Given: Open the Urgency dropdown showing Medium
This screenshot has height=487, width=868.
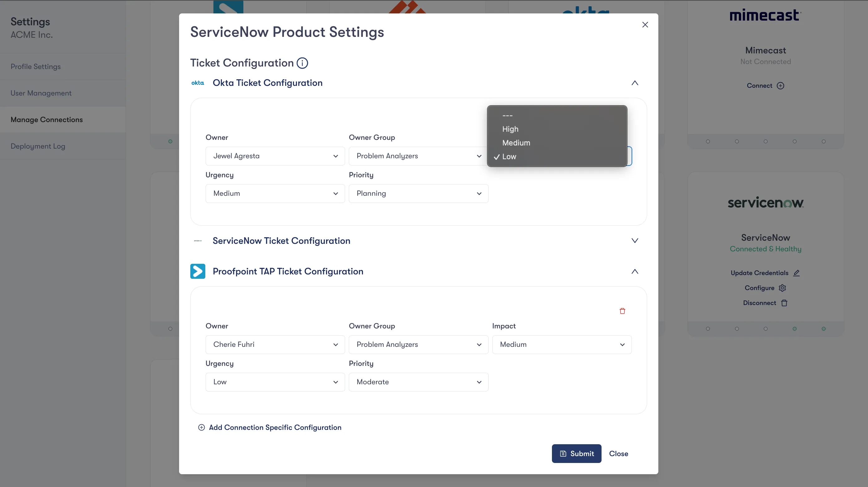Looking at the screenshot, I should tap(275, 193).
